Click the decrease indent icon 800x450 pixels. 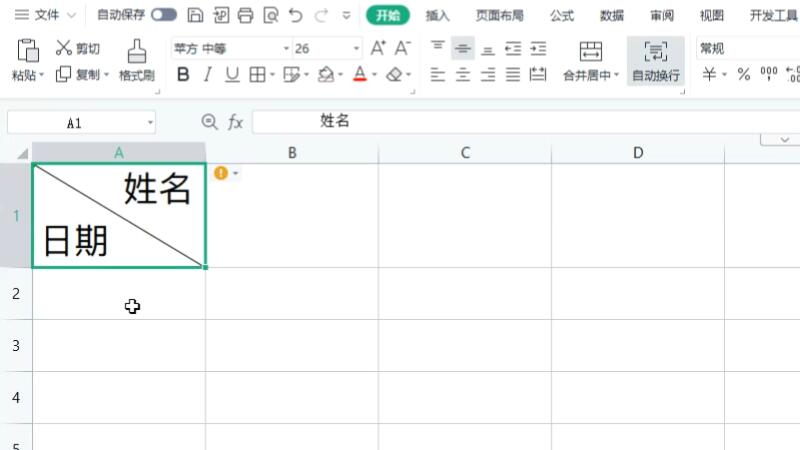[x=513, y=48]
